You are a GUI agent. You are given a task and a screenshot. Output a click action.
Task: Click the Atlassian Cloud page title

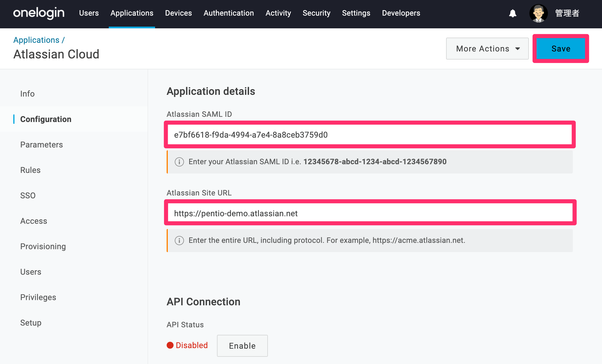[x=56, y=54]
